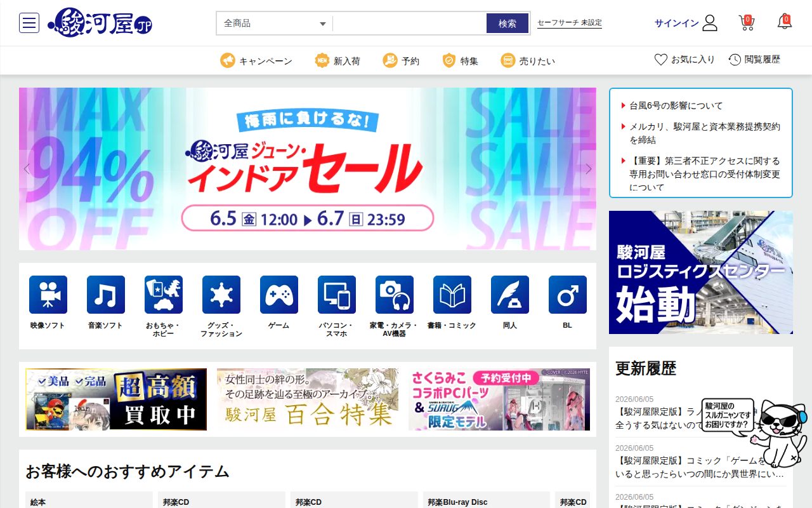The image size is (812, 508).
Task: Select the 同人 category icon
Action: tap(510, 295)
